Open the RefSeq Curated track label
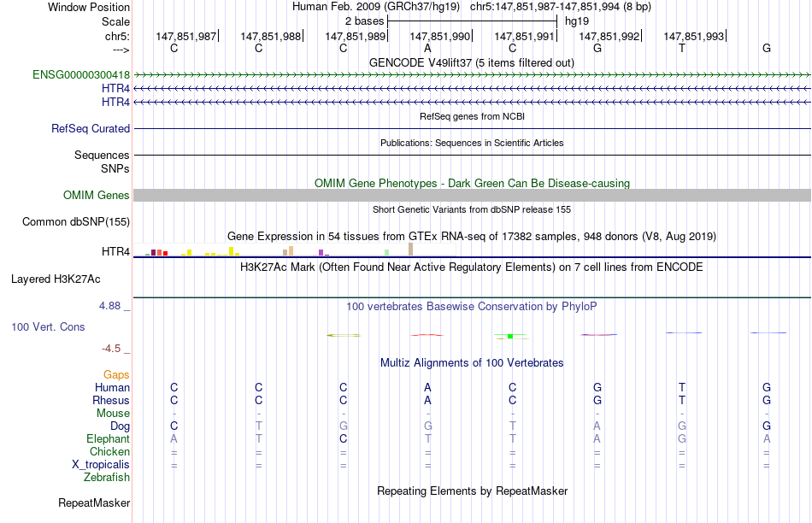The width and height of the screenshot is (812, 523). 90,128
